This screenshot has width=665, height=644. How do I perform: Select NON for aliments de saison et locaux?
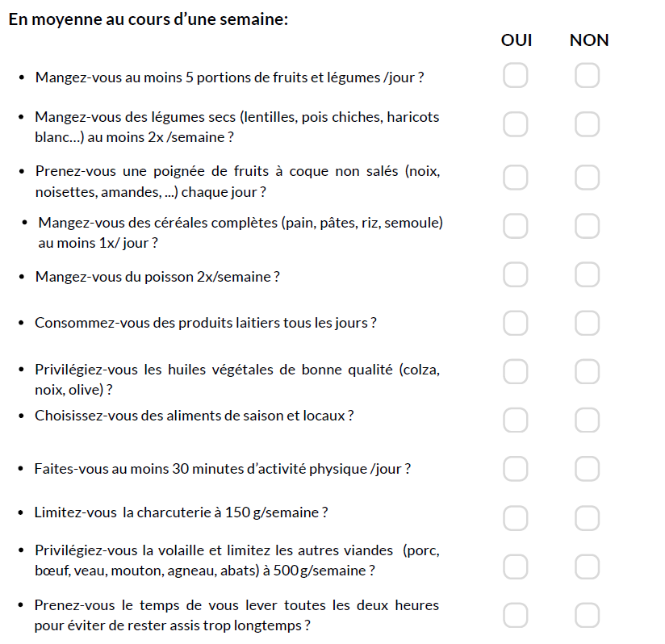(x=587, y=420)
